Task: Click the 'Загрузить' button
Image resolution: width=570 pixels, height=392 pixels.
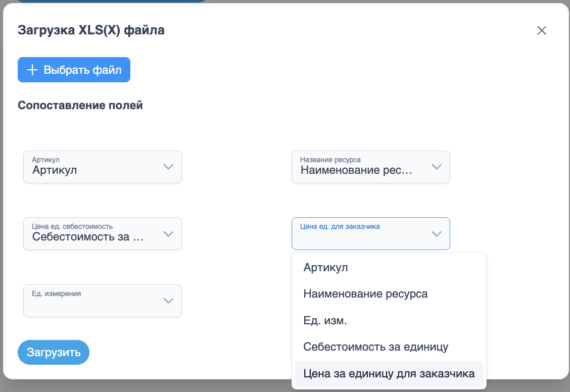Action: tap(54, 352)
